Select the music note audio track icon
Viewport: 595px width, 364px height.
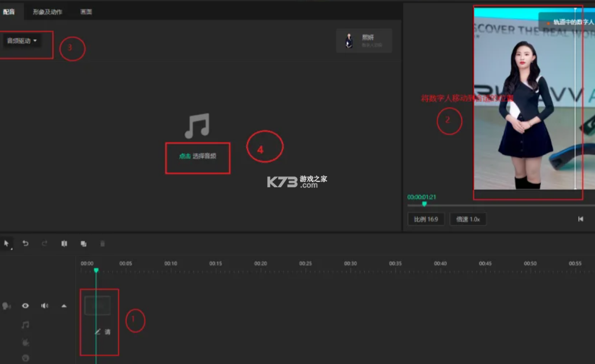point(26,324)
